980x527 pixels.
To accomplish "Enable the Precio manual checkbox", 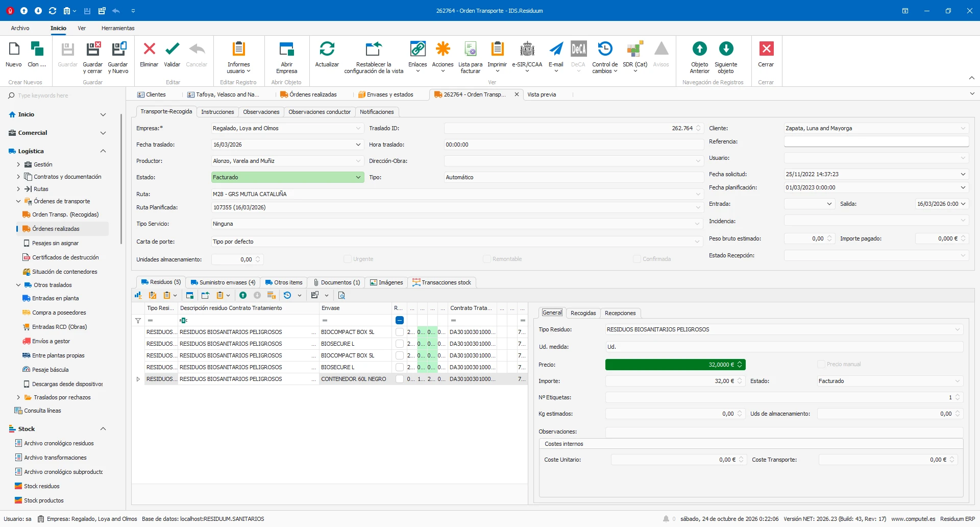I will [x=821, y=364].
